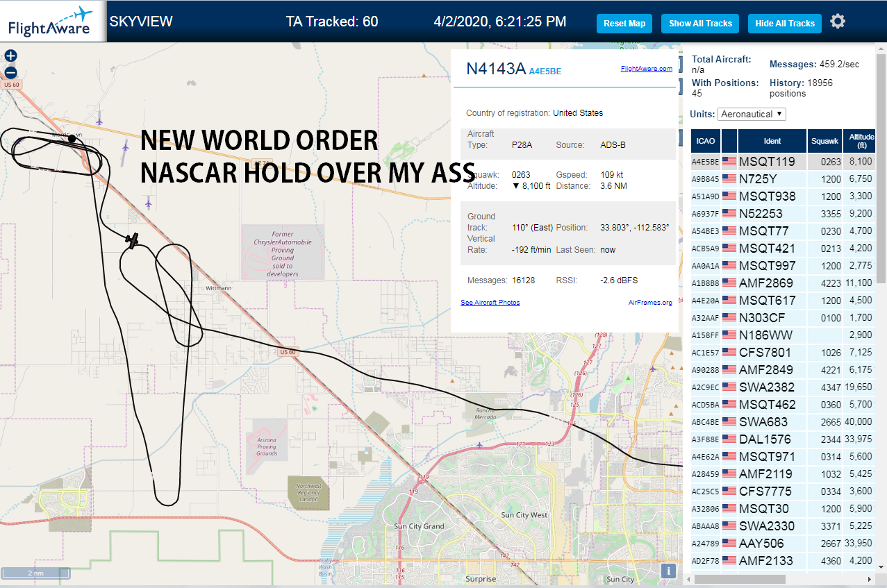Viewport: 887px width, 588px height.
Task: Zoom in the map with plus button
Action: pyautogui.click(x=10, y=56)
